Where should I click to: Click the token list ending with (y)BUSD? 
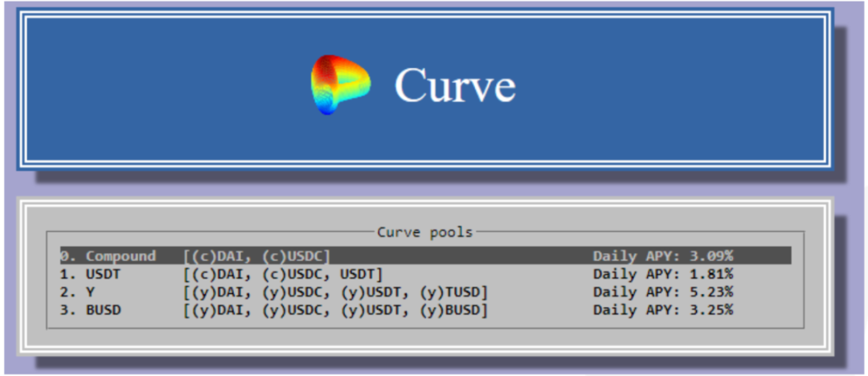coord(335,310)
